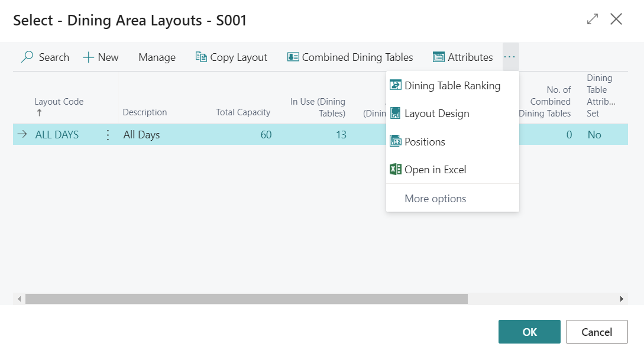Sort by Layout Code column header
The width and height of the screenshot is (644, 353).
[x=59, y=102]
